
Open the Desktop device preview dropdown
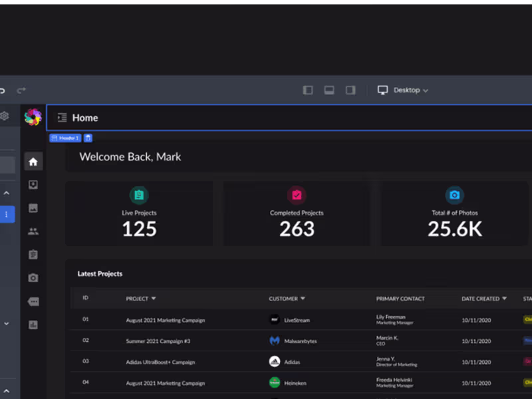click(x=404, y=90)
